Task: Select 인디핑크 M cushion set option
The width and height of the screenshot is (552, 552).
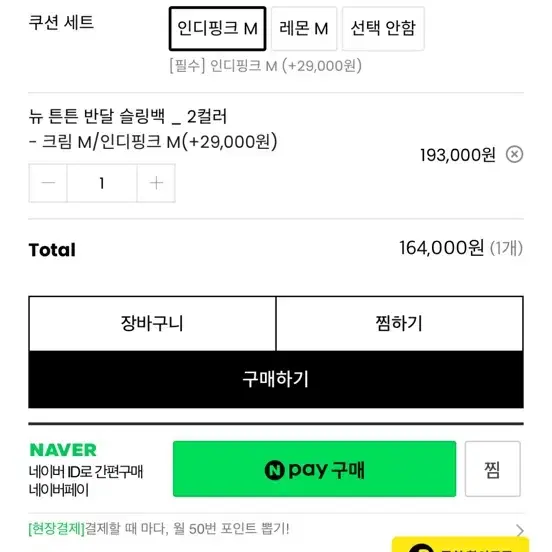Action: 217,29
